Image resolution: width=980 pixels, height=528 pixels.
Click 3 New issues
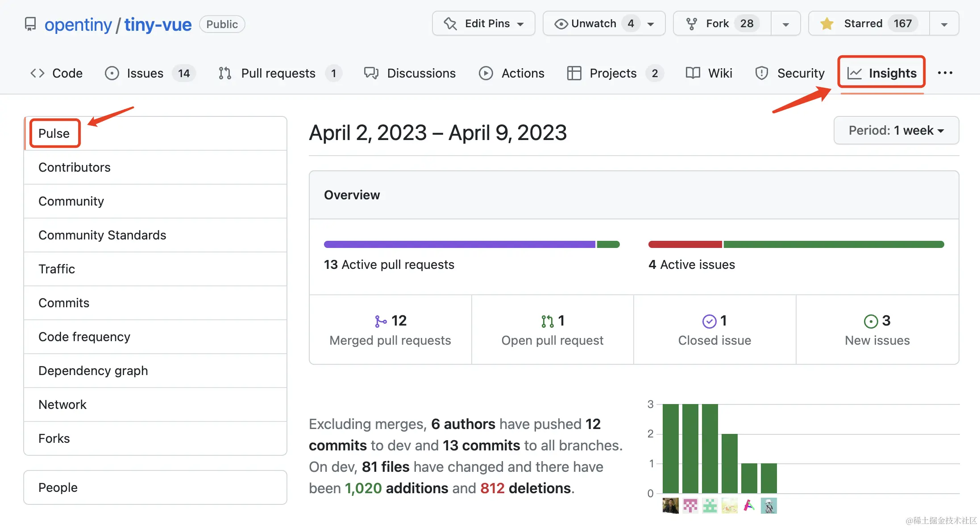pos(877,330)
